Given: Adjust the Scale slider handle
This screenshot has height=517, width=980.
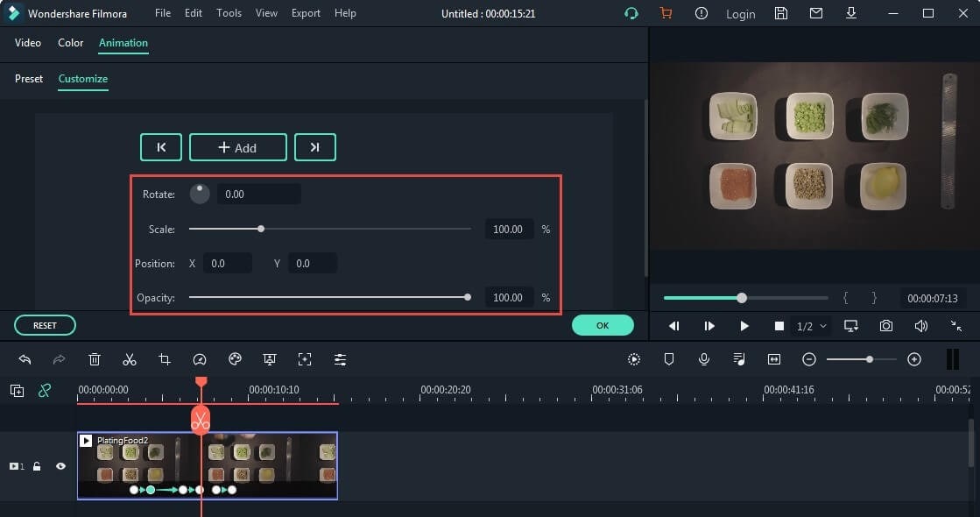Looking at the screenshot, I should coord(261,229).
